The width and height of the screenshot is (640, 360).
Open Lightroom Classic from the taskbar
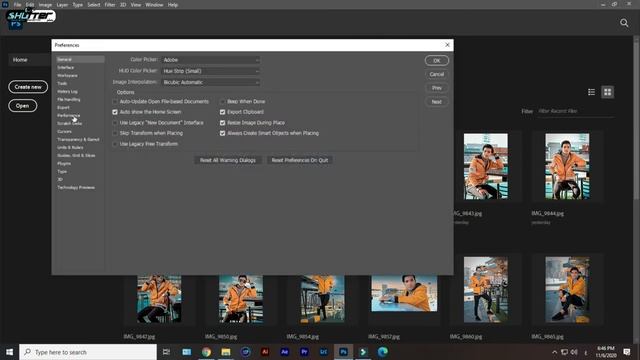point(324,352)
